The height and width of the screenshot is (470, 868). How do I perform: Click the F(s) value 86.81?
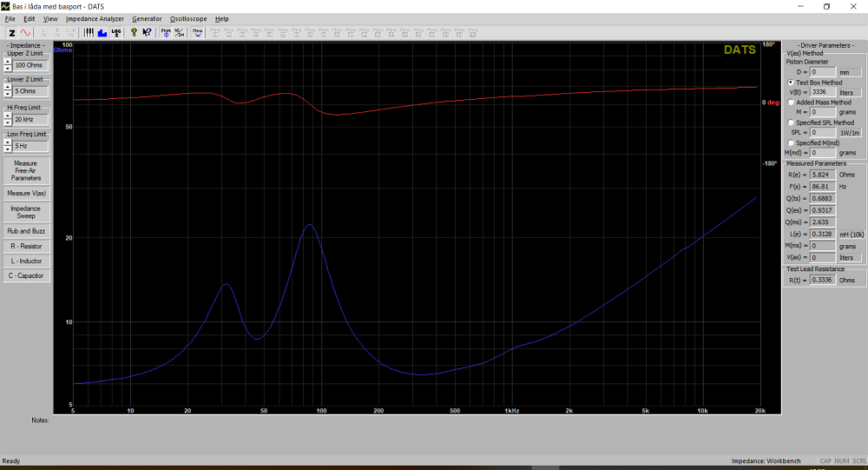(823, 187)
